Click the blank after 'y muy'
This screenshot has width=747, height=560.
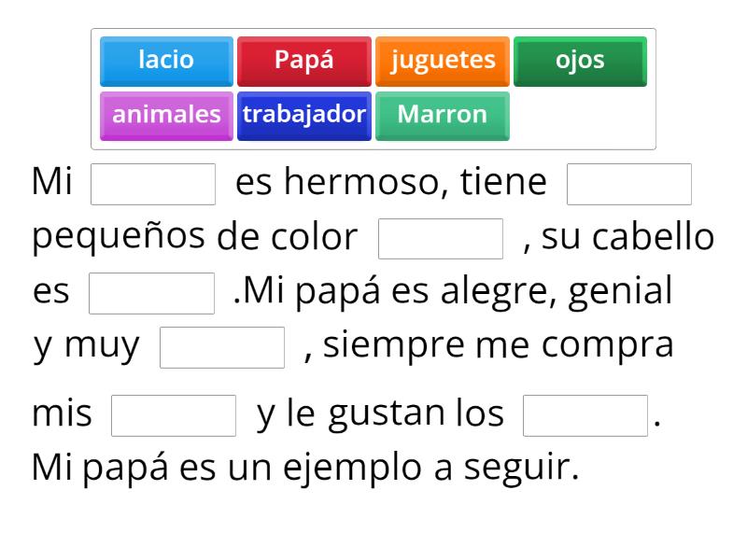pyautogui.click(x=224, y=346)
